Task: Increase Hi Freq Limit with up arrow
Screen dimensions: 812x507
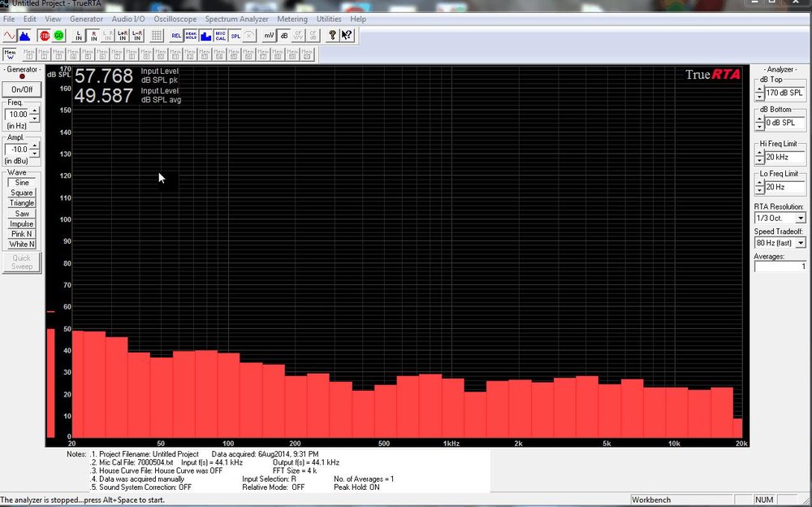Action: [x=759, y=154]
